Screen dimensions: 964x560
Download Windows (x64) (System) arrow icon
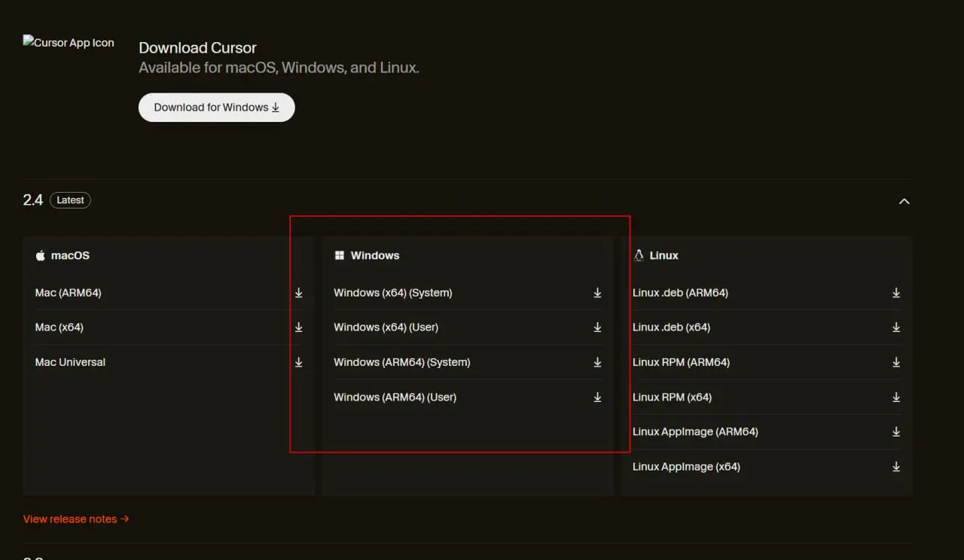pyautogui.click(x=597, y=293)
